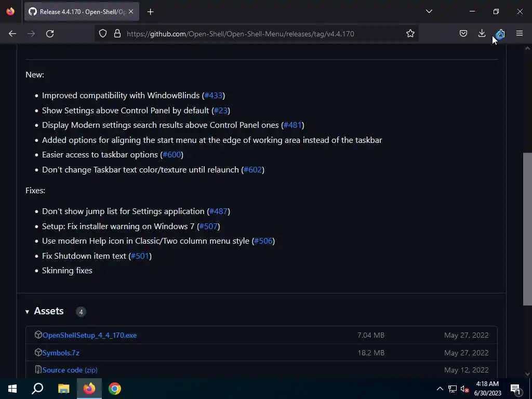Viewport: 532px width, 399px height.
Task: Click the page vertical scrollbar thumb
Action: (x=527, y=229)
